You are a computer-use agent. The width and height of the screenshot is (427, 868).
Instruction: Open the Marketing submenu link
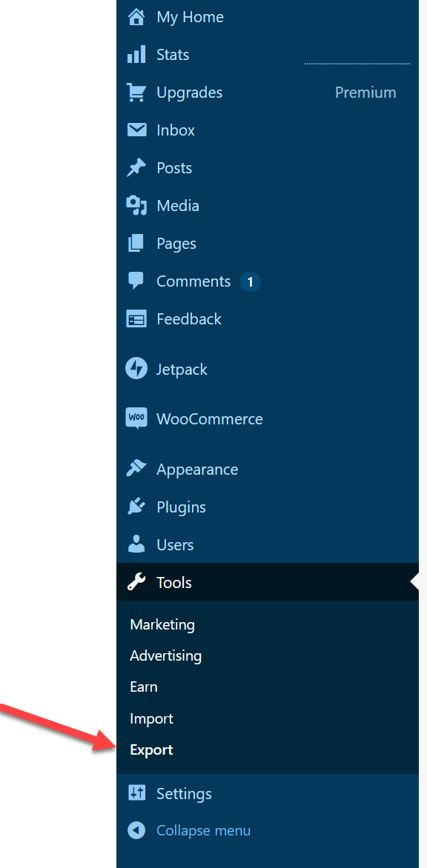pyautogui.click(x=162, y=625)
